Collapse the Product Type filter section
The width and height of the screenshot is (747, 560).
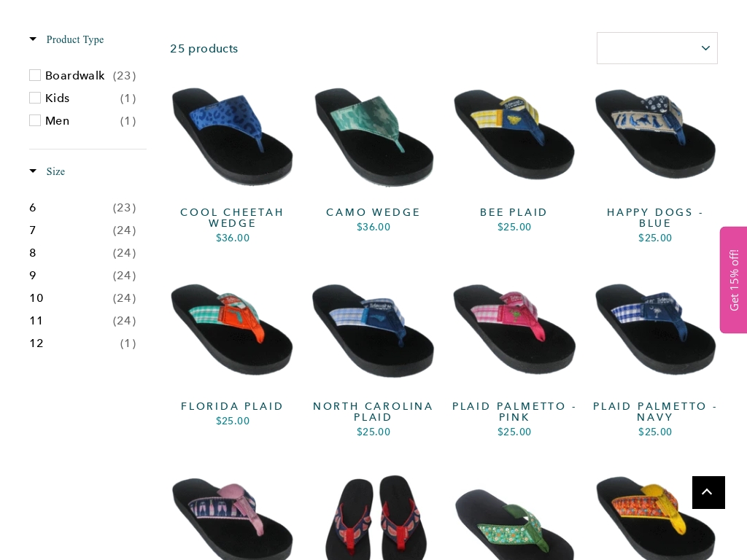point(66,39)
